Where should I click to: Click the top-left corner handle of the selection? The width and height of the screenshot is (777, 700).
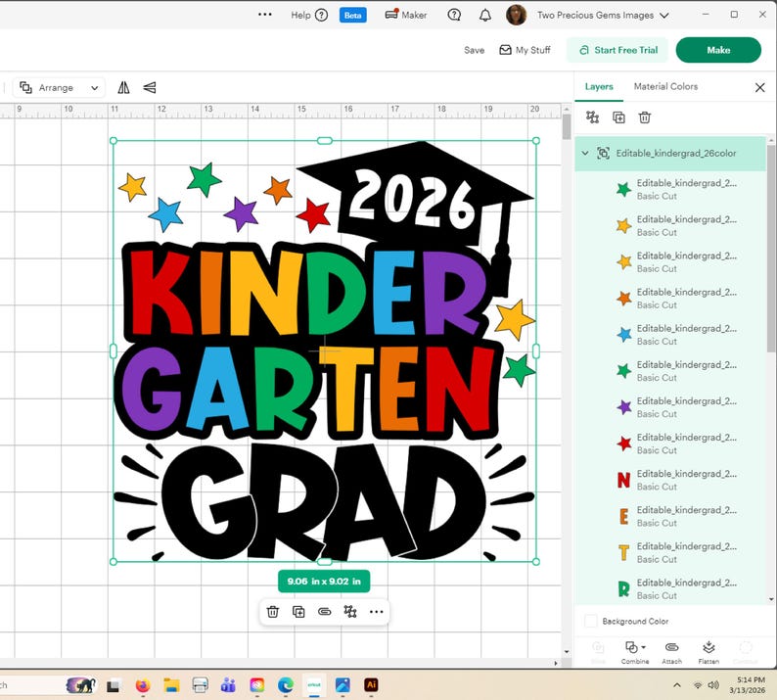click(x=114, y=141)
